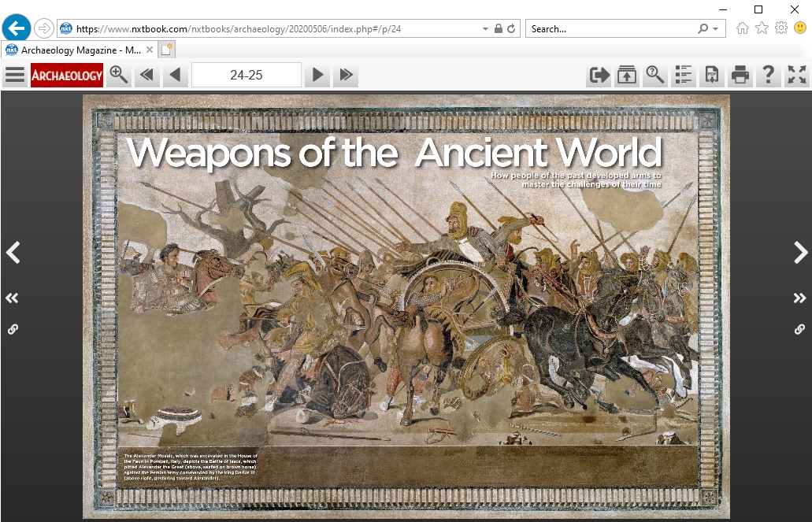
Task: Open the archive/back issues icon
Action: 627,76
